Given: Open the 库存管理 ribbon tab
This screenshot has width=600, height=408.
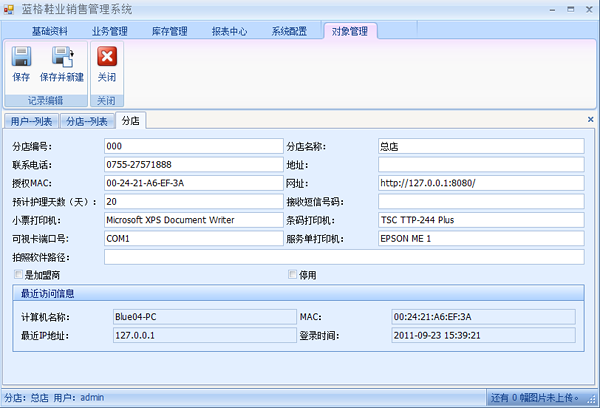Looking at the screenshot, I should click(x=170, y=31).
